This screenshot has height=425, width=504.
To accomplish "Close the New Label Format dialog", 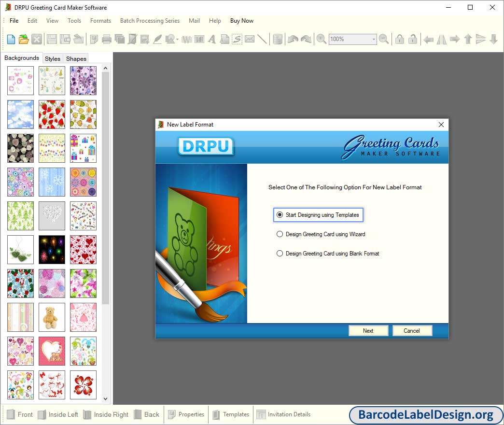I will coord(441,125).
